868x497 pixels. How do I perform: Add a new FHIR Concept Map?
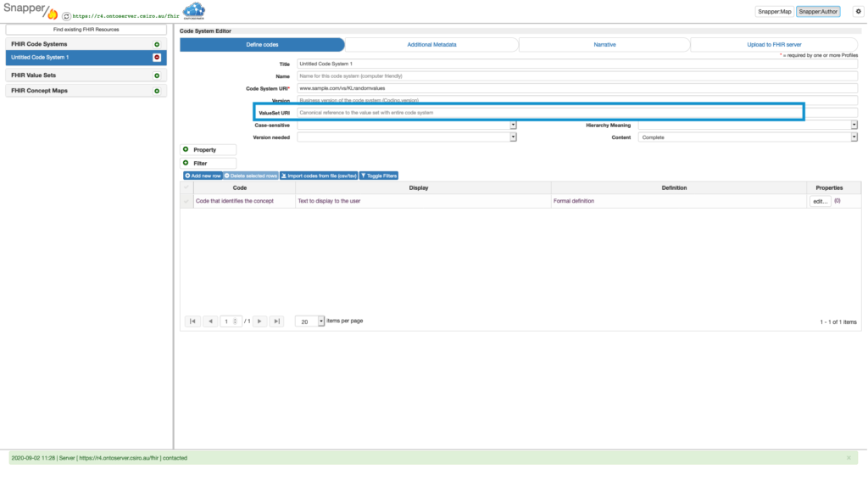[157, 91]
